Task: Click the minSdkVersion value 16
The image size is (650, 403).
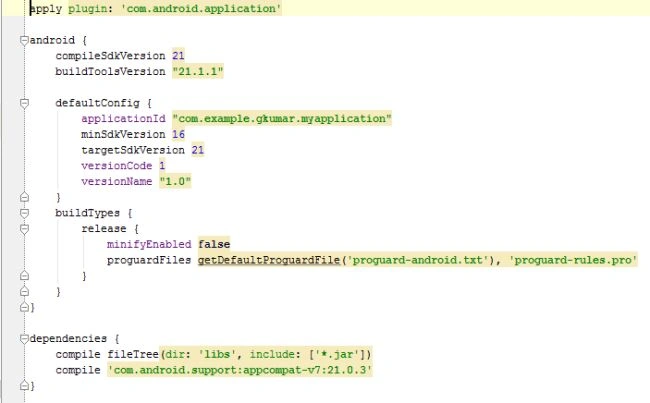Action: [178, 134]
